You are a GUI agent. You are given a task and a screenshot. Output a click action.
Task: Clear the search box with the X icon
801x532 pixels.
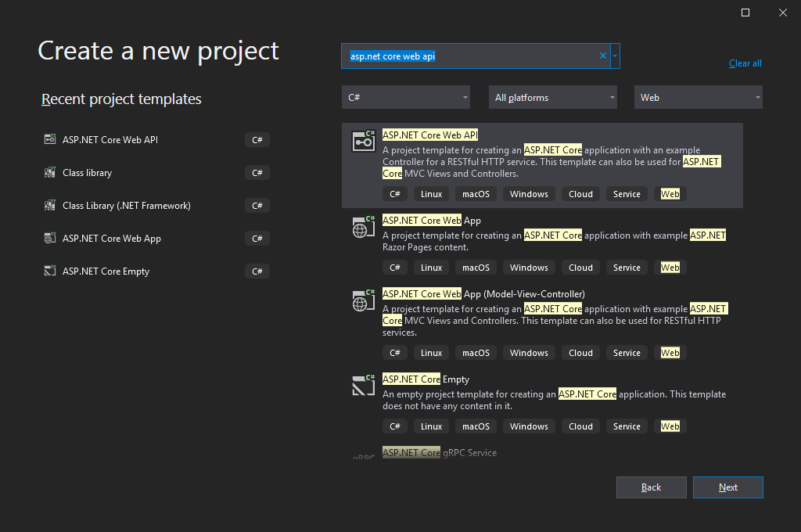(603, 56)
